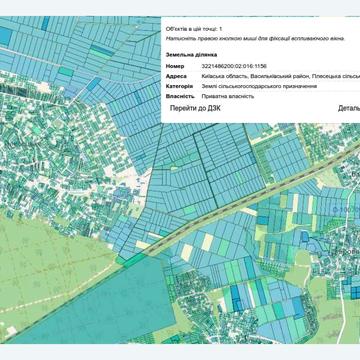The width and height of the screenshot is (360, 360).
Task: Click the cadastral number next to "Номер"
Action: pos(234,66)
